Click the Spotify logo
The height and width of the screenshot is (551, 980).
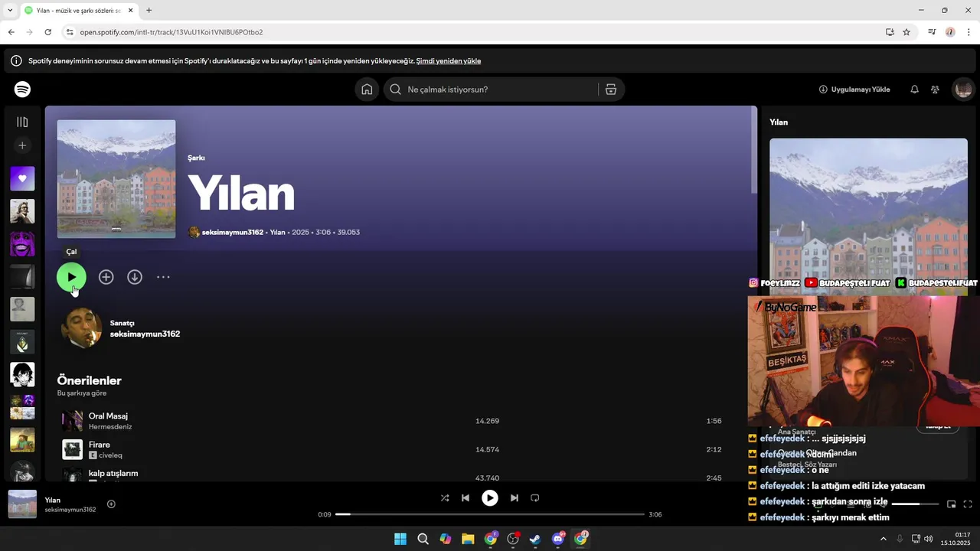click(x=22, y=90)
